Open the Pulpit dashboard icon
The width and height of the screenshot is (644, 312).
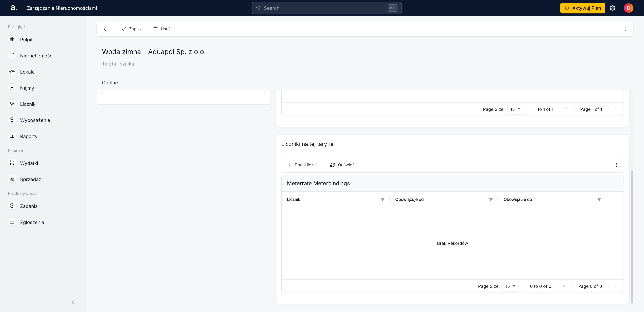(x=12, y=39)
